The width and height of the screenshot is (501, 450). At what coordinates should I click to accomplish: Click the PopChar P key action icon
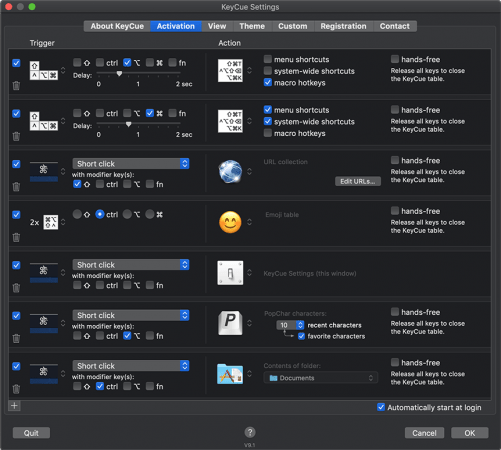(x=230, y=323)
